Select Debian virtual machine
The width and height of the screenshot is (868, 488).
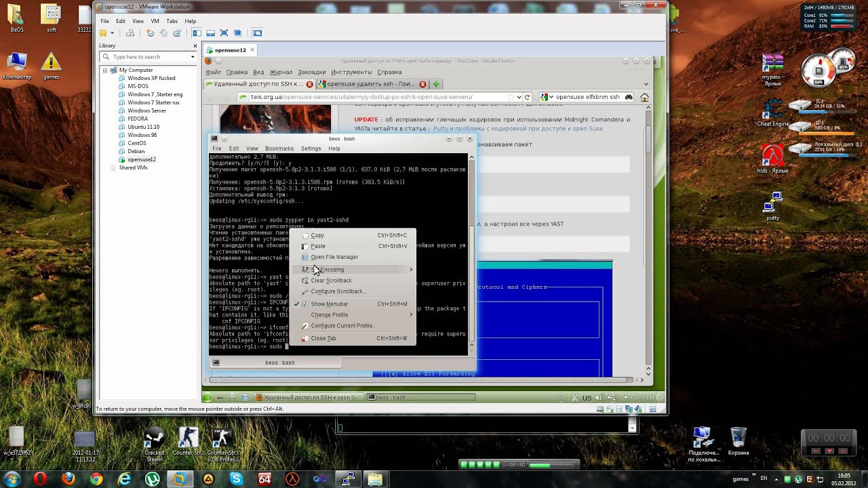136,151
